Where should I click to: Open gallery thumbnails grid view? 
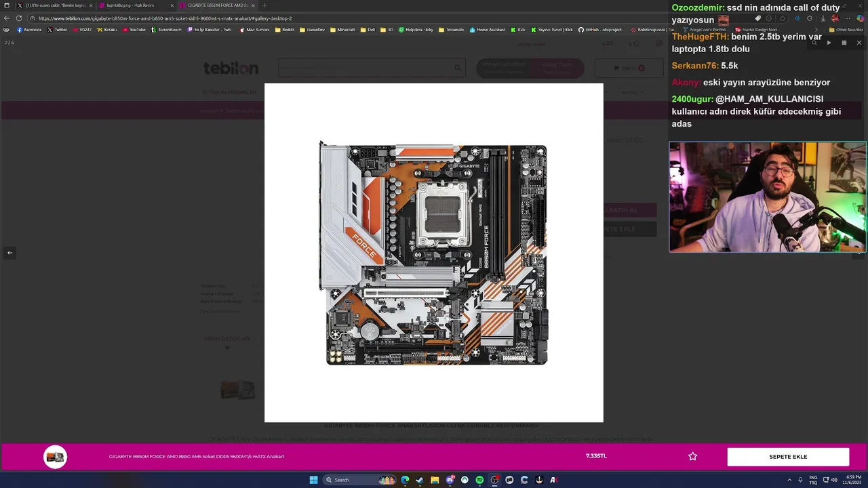[x=844, y=43]
